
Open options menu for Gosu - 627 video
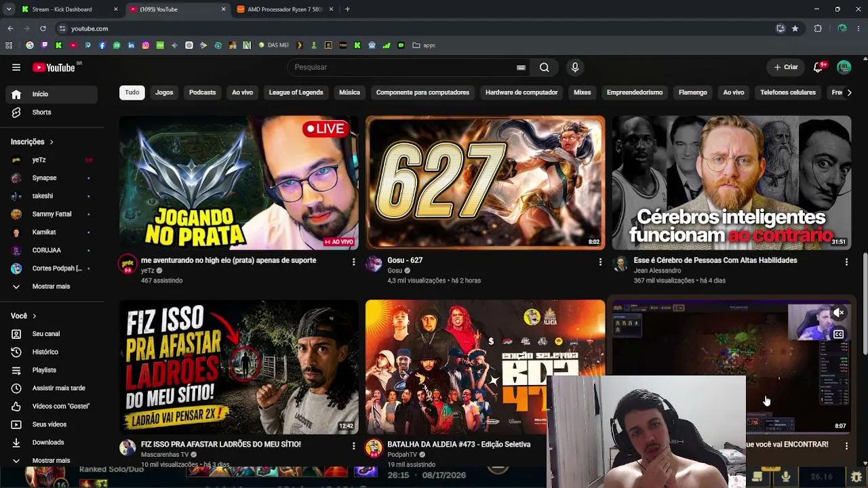[x=600, y=262]
